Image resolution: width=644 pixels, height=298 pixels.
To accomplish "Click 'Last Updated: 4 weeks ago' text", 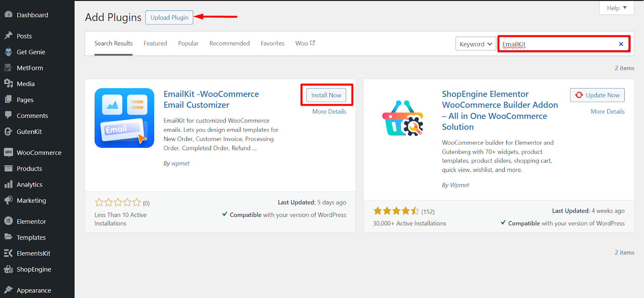I will [588, 211].
